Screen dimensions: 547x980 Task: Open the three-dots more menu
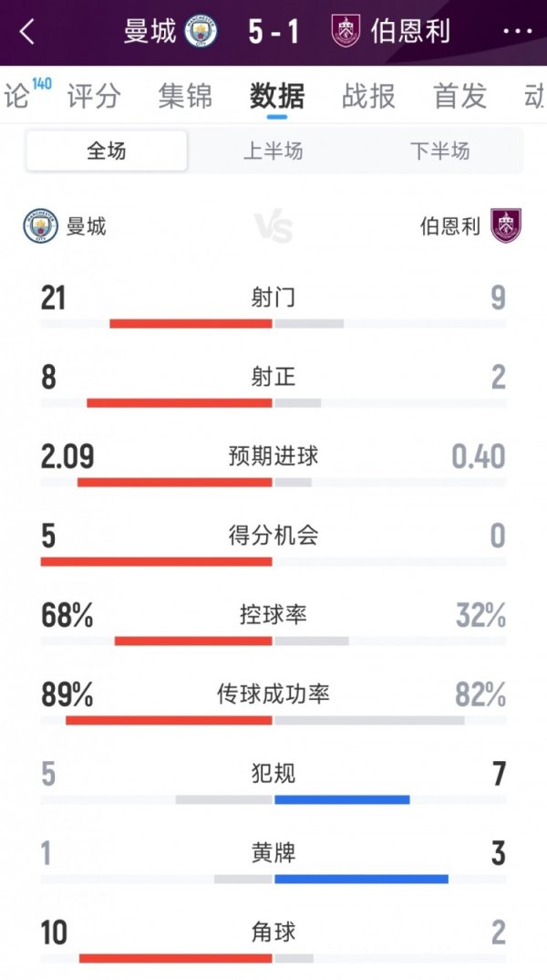517,32
